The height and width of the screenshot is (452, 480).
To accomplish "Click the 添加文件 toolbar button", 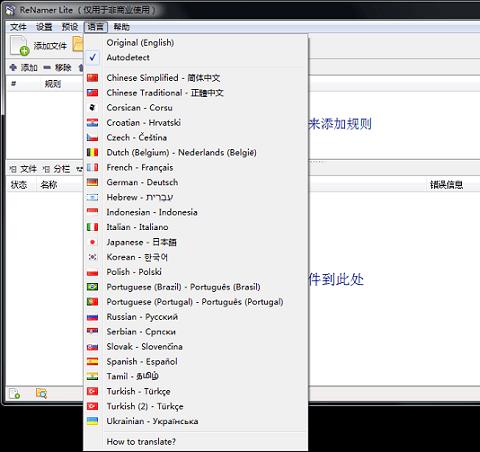I will point(38,46).
